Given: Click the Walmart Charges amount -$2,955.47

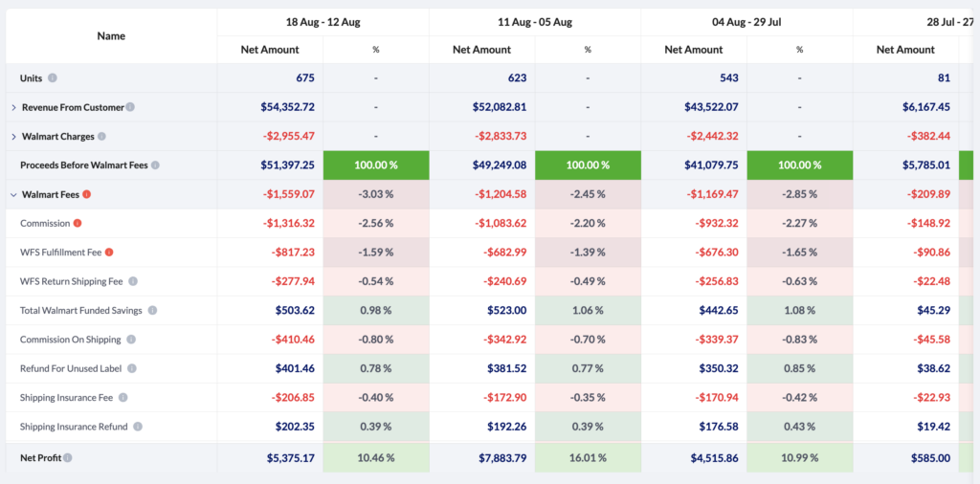Looking at the screenshot, I should (x=289, y=136).
